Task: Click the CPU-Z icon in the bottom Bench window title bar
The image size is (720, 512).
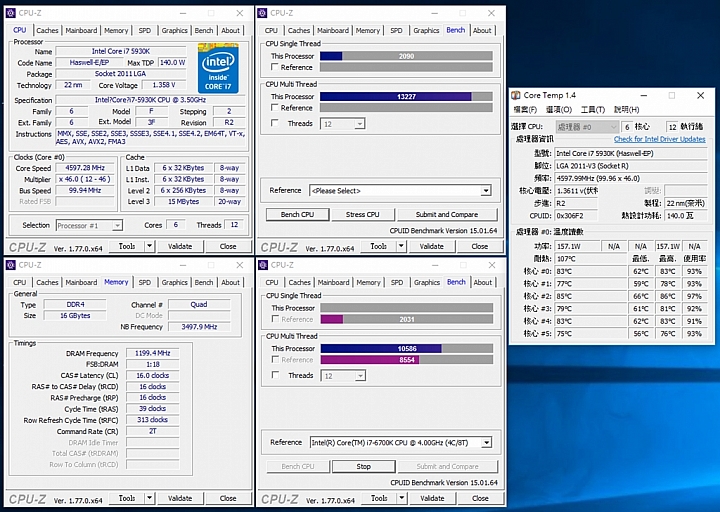Action: click(x=263, y=265)
